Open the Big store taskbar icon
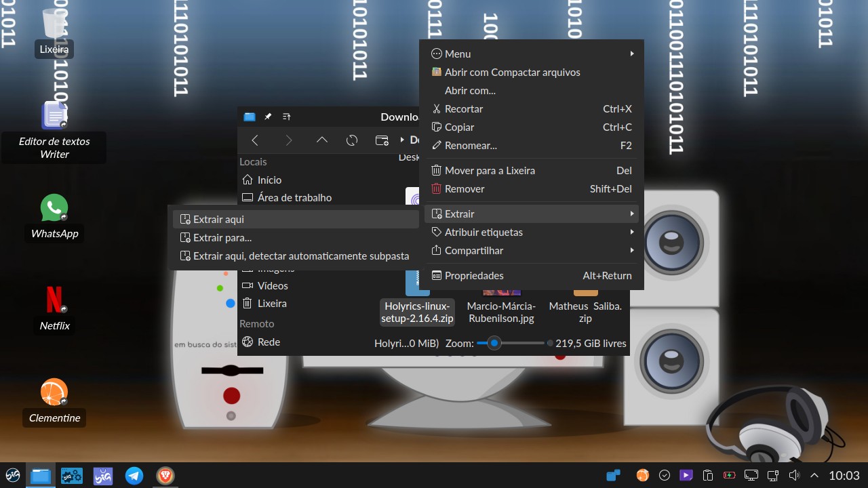 pyautogui.click(x=103, y=476)
